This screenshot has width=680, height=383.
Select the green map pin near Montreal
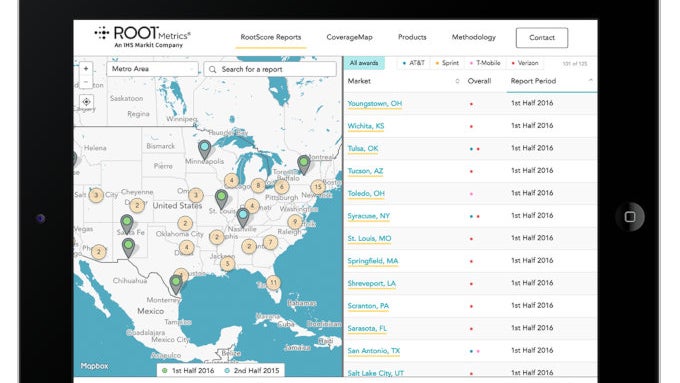tap(304, 165)
